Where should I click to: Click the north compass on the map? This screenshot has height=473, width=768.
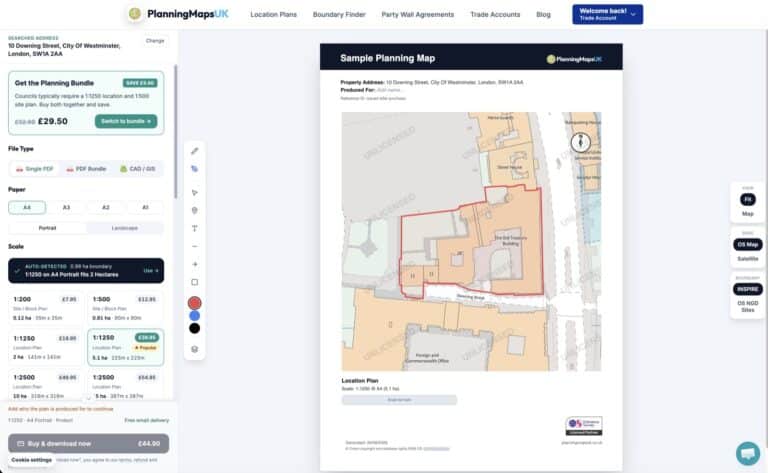[x=580, y=142]
